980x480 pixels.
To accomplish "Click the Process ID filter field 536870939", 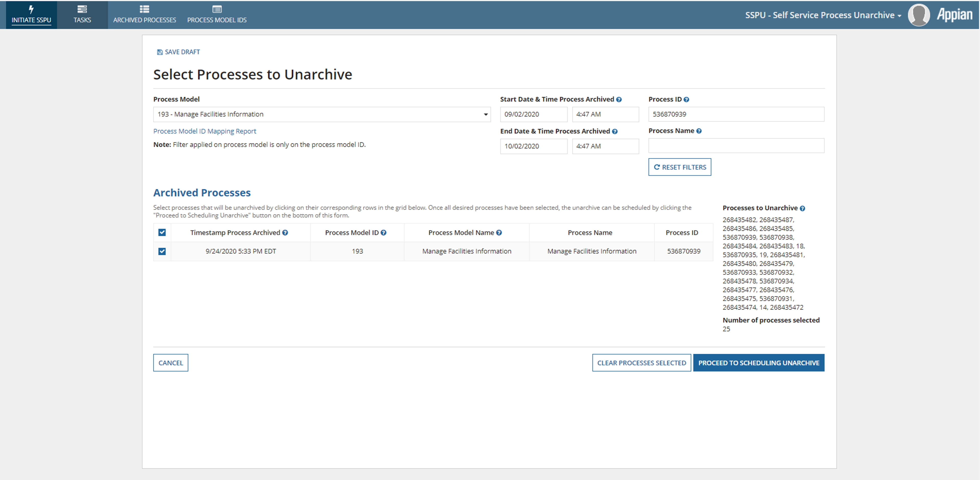I will [x=736, y=114].
